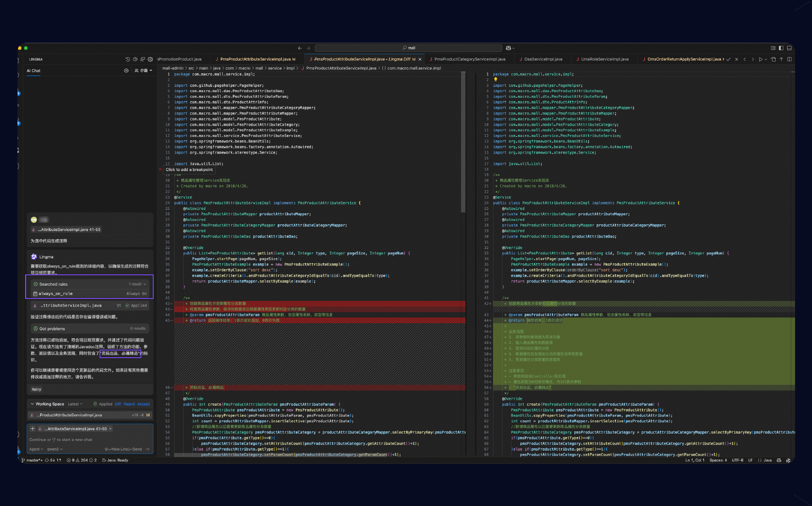Accept diff changes with checkmark icon
The image size is (812, 506).
pos(728,59)
